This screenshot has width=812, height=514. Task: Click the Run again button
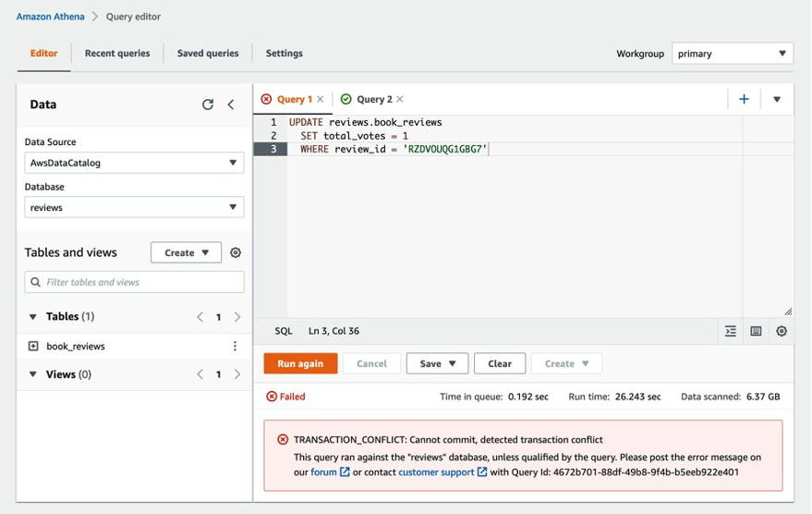300,363
